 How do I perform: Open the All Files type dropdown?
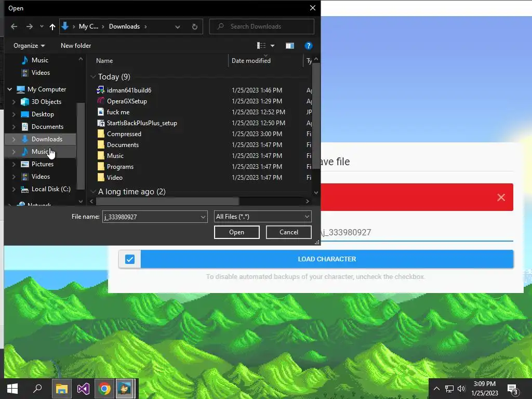(x=262, y=217)
